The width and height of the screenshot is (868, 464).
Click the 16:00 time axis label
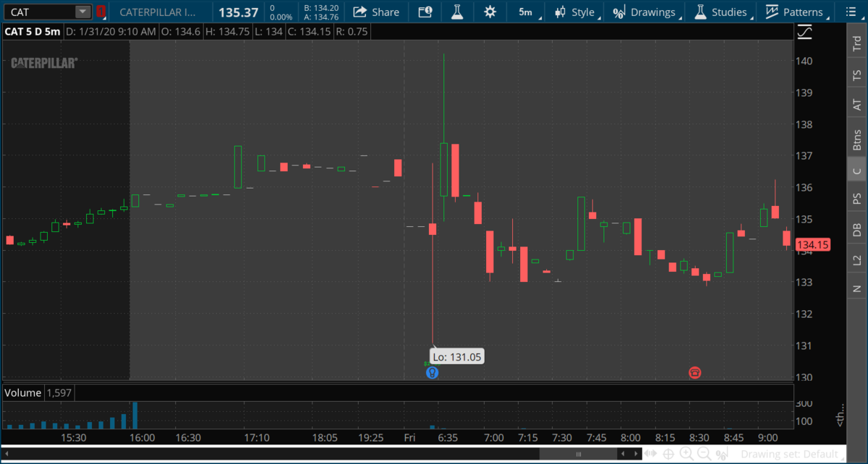pos(142,437)
